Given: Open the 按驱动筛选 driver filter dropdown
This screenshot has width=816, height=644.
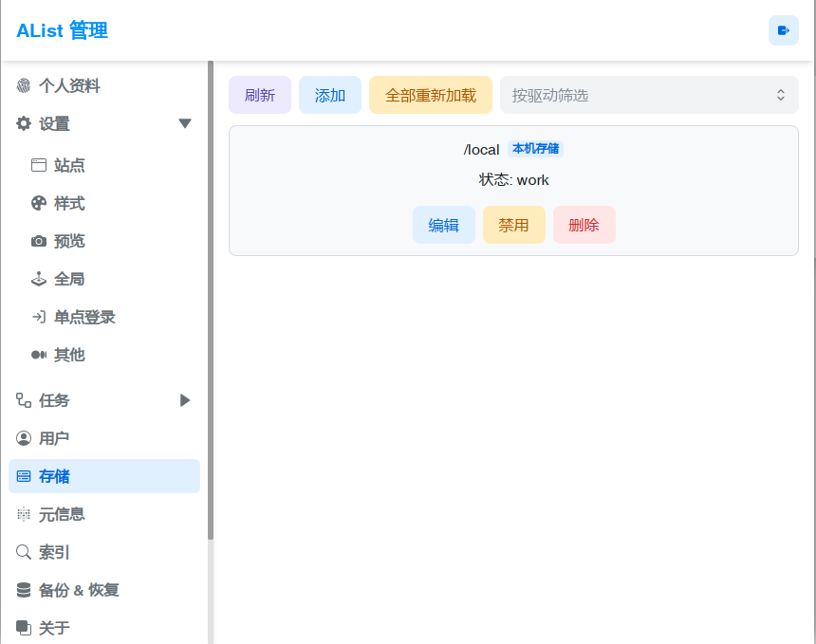Looking at the screenshot, I should (649, 95).
